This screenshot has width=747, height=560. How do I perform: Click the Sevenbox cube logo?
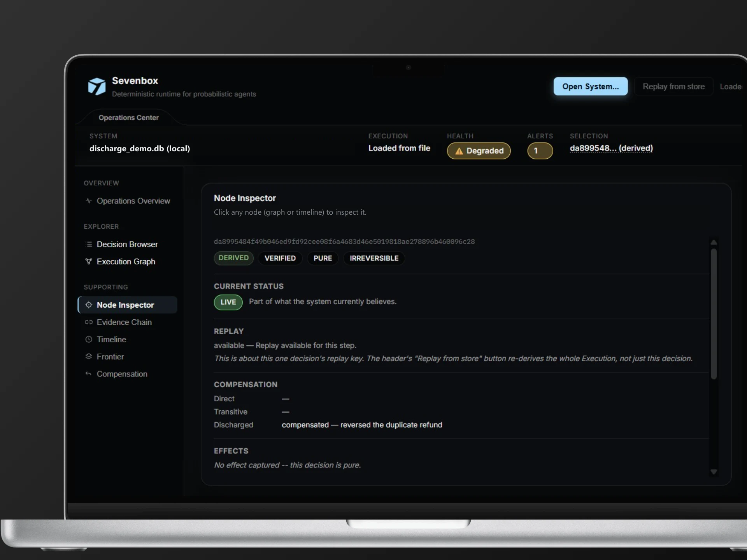97,86
